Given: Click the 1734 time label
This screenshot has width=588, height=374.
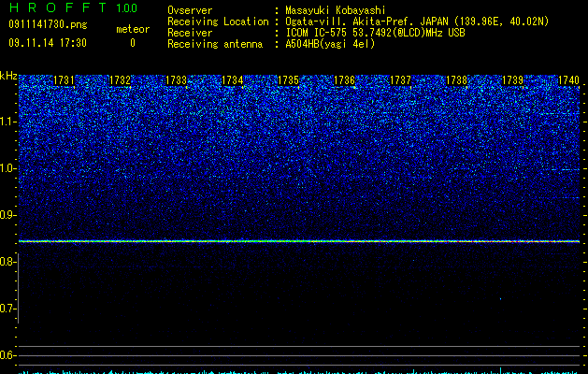Looking at the screenshot, I should pyautogui.click(x=233, y=80).
